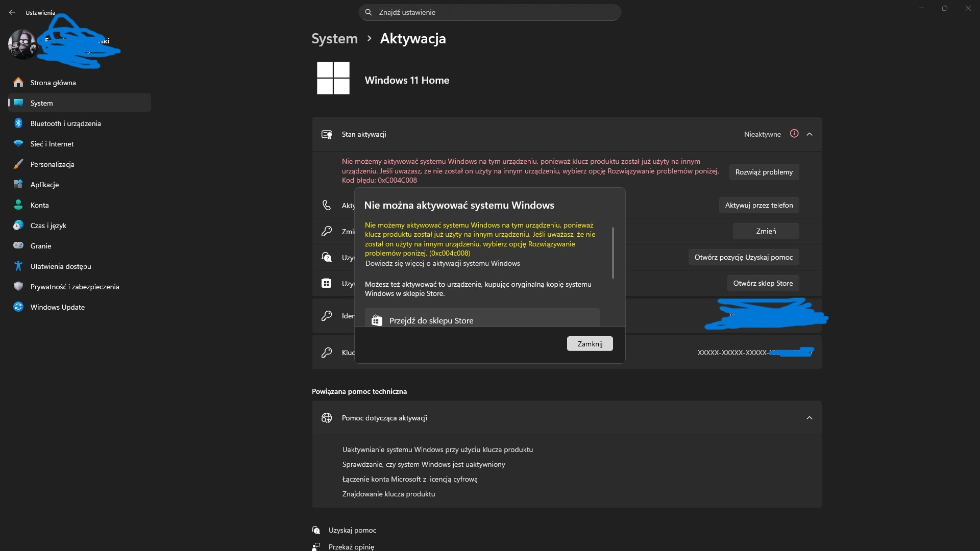
Task: Click the Uzyskaj pomoc link
Action: pos(352,530)
